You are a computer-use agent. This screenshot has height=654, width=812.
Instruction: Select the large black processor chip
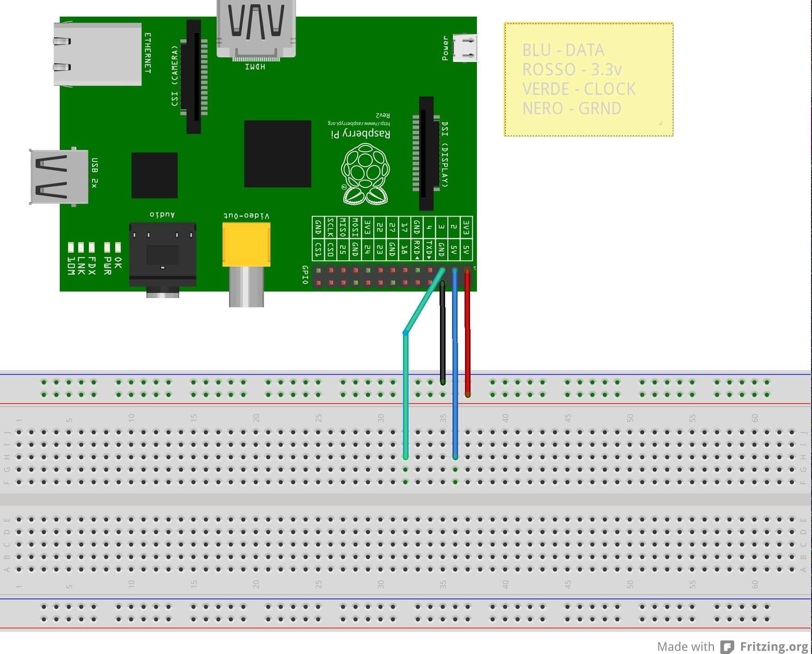pos(278,154)
